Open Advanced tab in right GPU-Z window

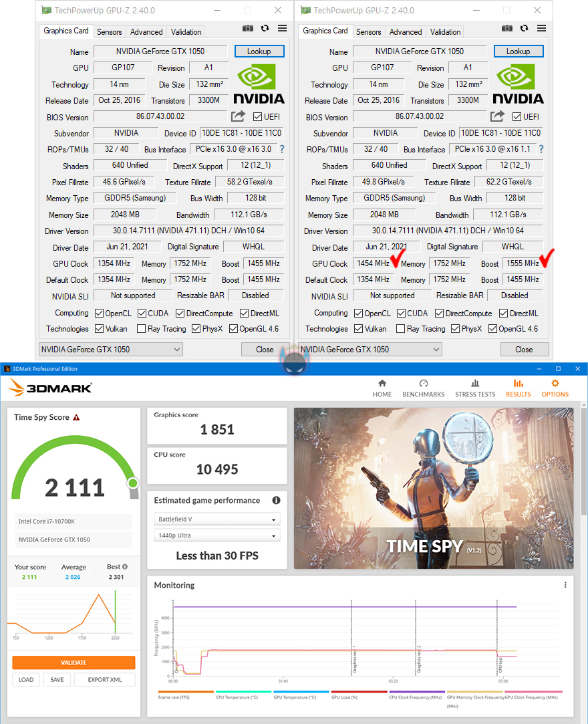coord(406,32)
